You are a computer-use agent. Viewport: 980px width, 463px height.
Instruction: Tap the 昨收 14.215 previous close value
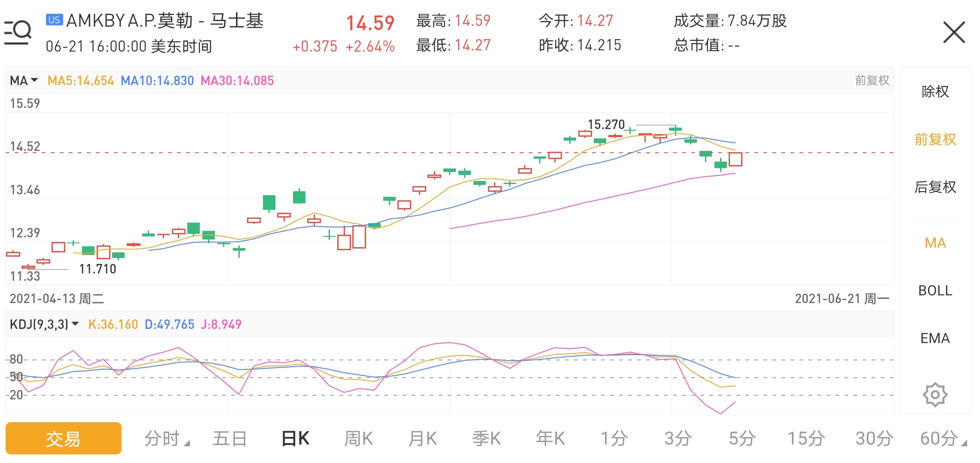(580, 45)
